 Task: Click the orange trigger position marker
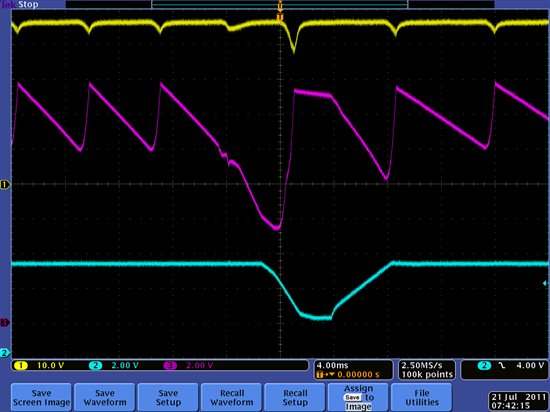tap(280, 17)
